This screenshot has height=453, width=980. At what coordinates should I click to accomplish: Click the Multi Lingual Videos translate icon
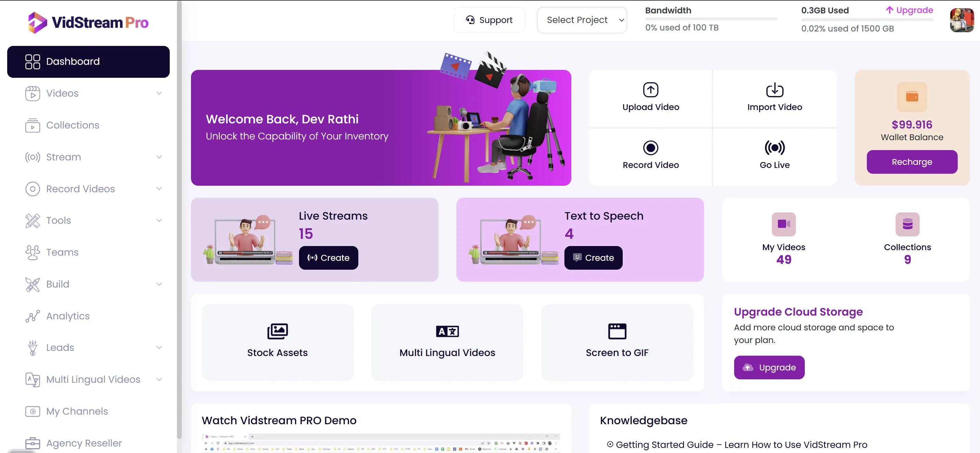(x=447, y=331)
